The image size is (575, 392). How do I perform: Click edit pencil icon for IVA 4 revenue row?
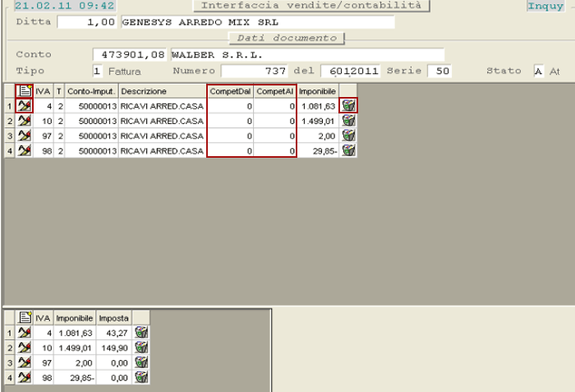25,105
